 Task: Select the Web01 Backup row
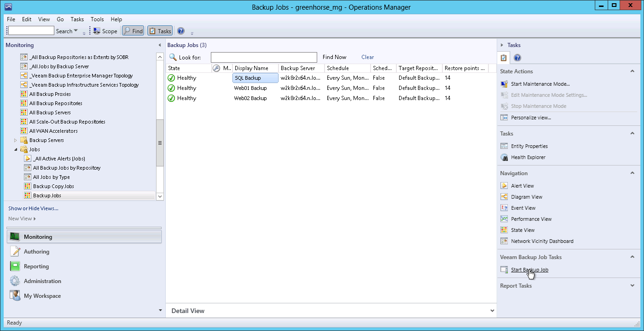[331, 88]
